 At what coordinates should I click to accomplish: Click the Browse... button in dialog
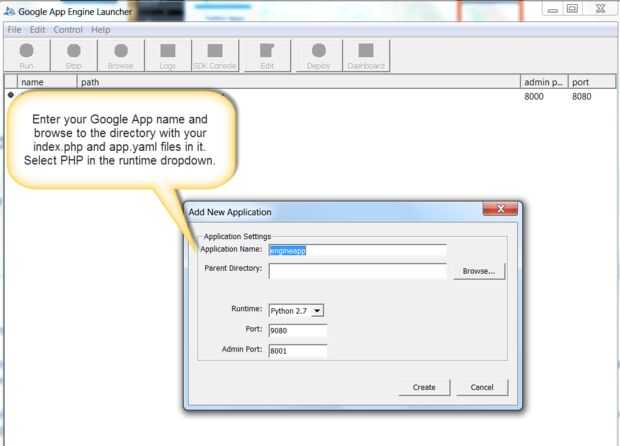[479, 271]
